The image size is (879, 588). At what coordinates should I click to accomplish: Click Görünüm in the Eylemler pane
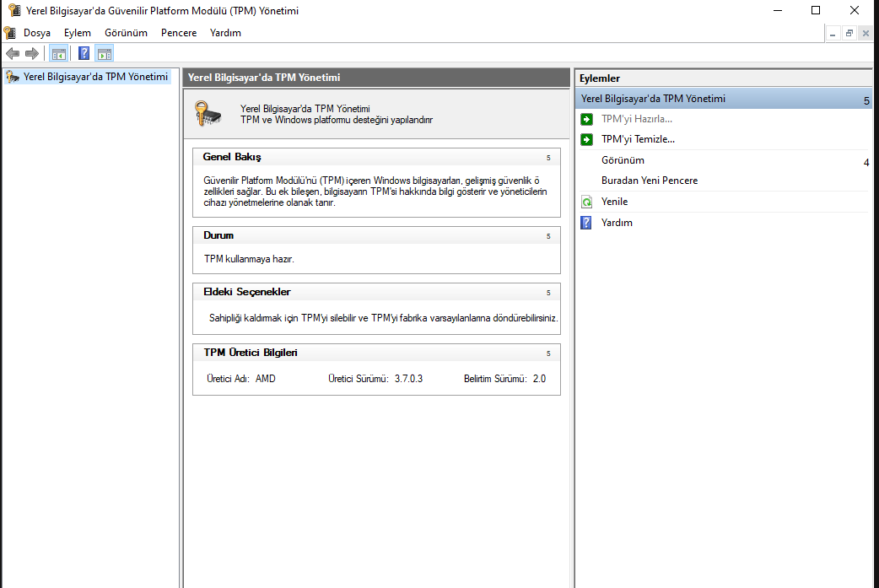pyautogui.click(x=623, y=160)
